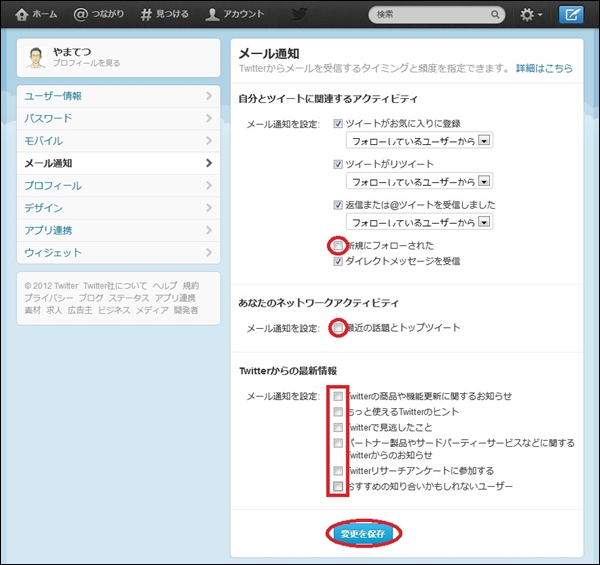Click the compose new tweet icon

click(571, 15)
